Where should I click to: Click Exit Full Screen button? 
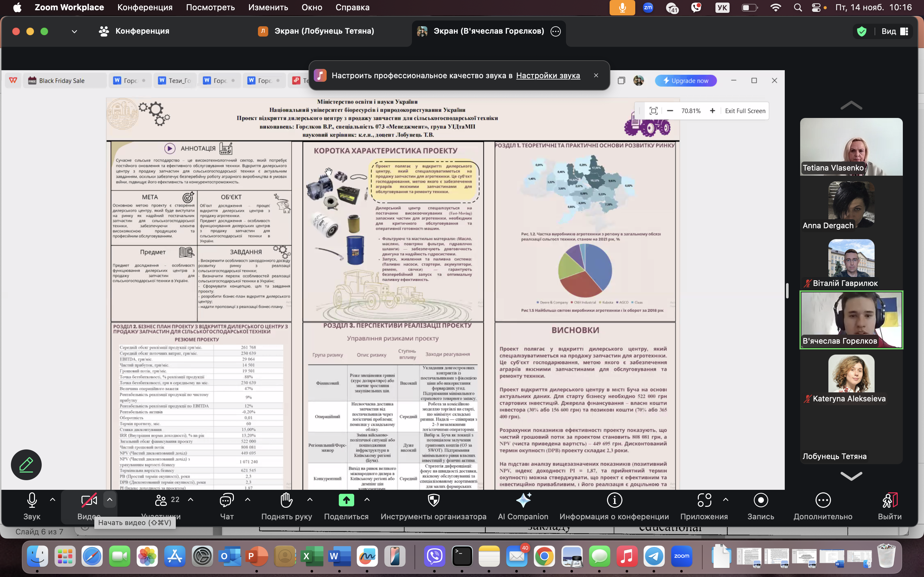click(745, 111)
